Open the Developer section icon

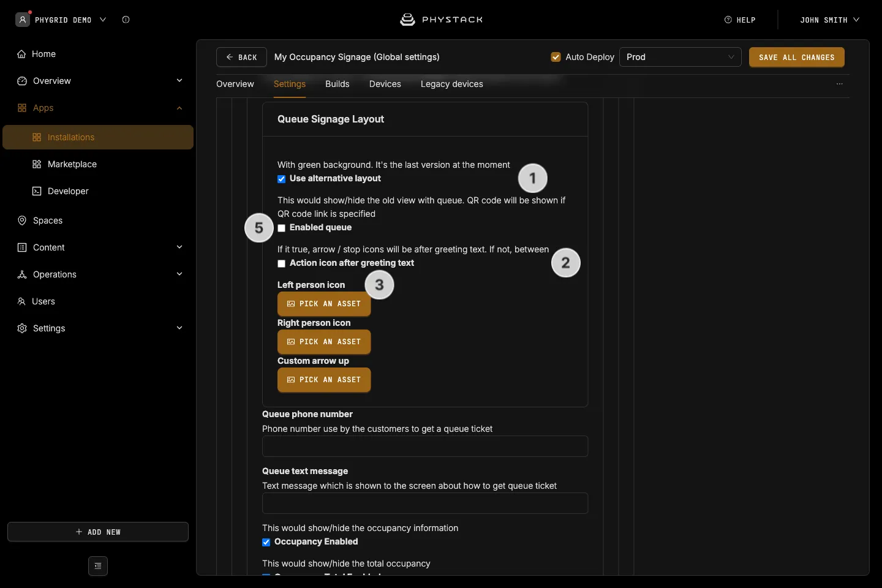[37, 191]
